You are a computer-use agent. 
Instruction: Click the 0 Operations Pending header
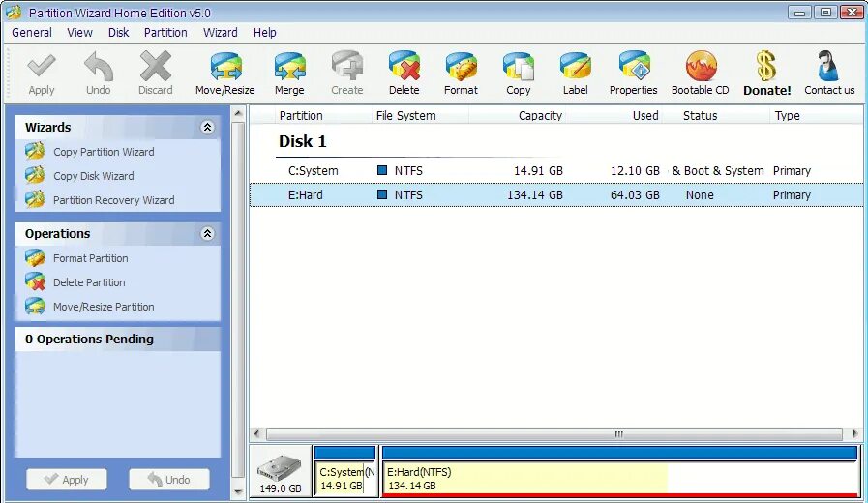point(117,340)
